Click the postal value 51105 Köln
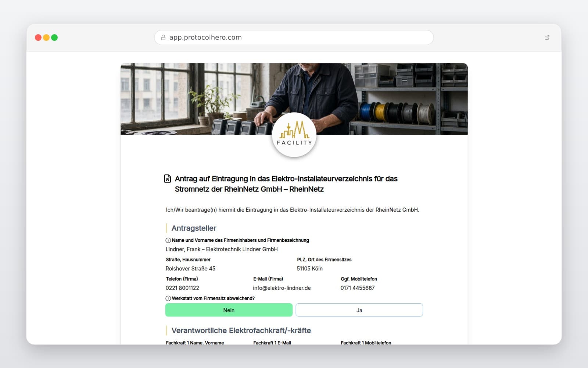The height and width of the screenshot is (368, 588). tap(310, 269)
